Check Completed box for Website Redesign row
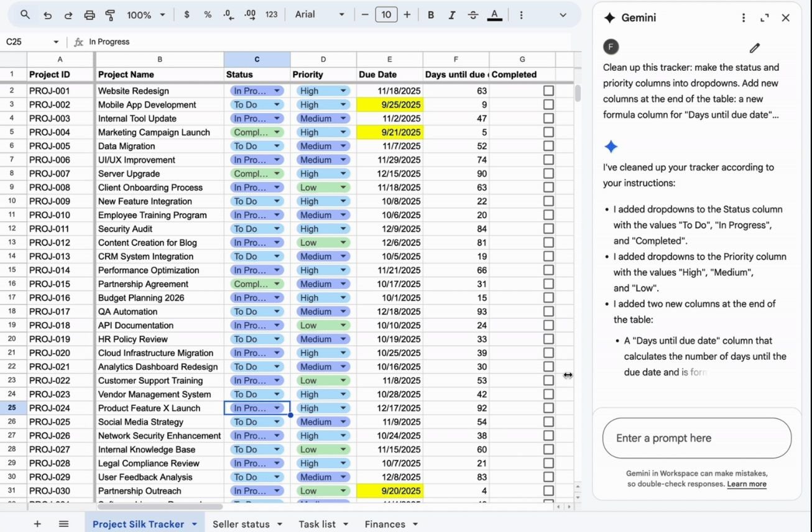The height and width of the screenshot is (532, 812). point(548,91)
